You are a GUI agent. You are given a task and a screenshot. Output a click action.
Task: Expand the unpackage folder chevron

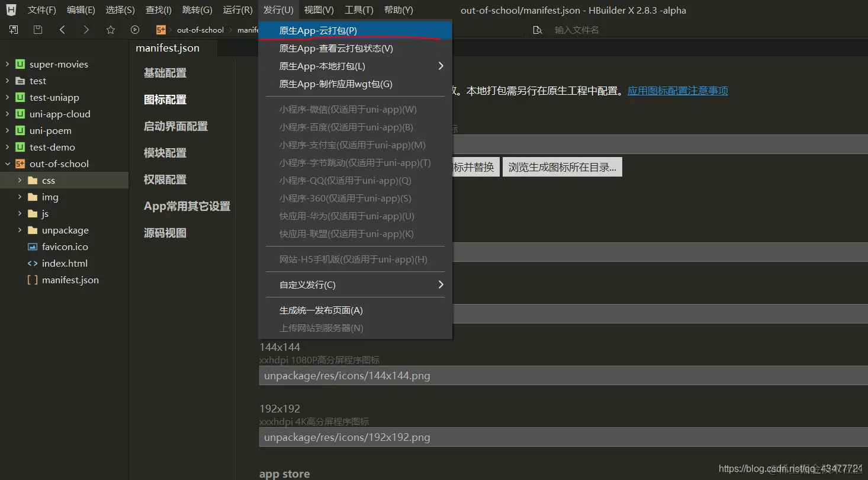tap(20, 230)
